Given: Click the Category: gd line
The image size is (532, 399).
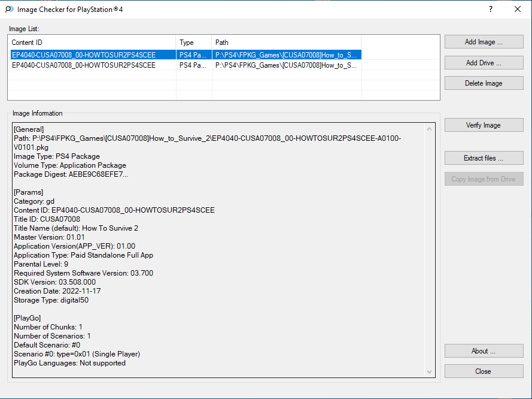Looking at the screenshot, I should (x=34, y=201).
